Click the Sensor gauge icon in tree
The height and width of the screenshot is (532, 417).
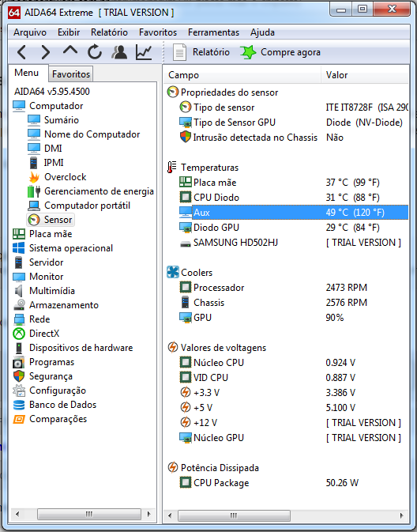(34, 220)
